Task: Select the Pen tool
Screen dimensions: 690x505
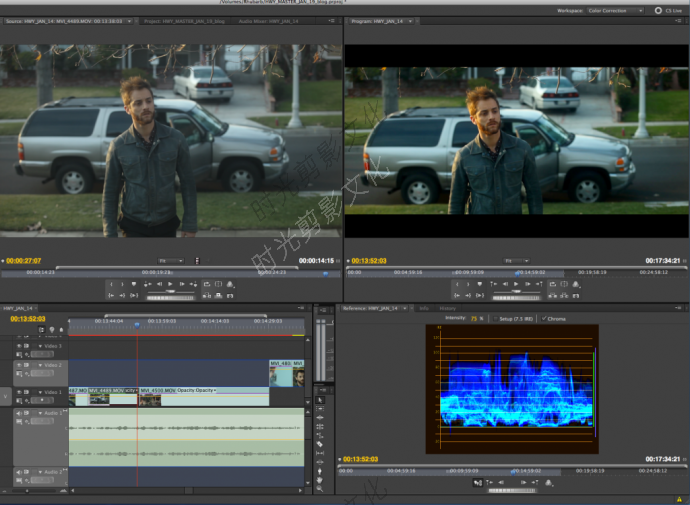Action: [x=320, y=471]
